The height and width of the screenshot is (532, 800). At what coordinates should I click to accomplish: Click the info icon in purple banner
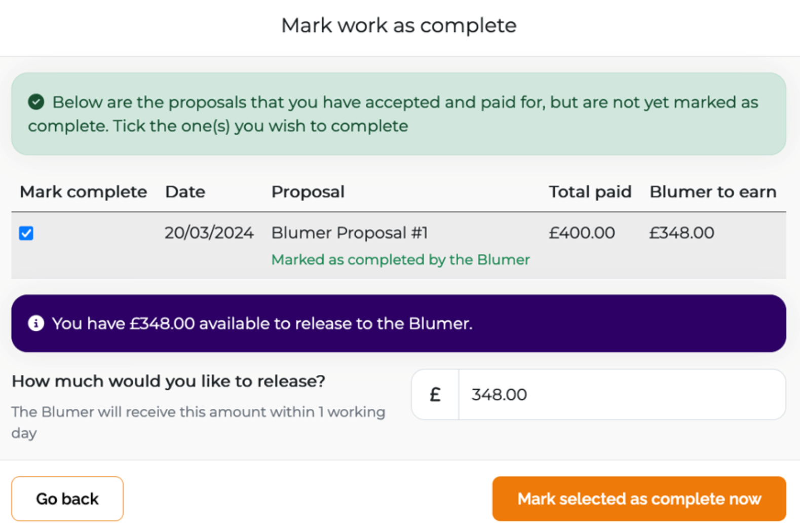(36, 323)
